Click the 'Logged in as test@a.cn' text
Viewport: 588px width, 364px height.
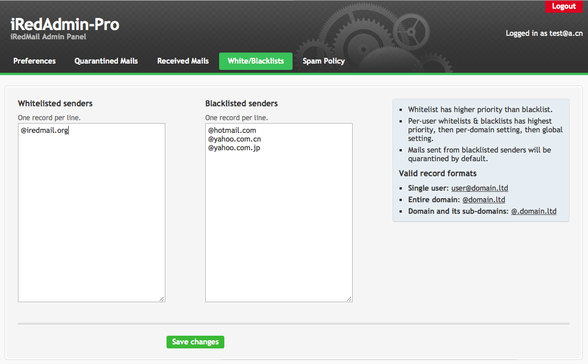544,34
